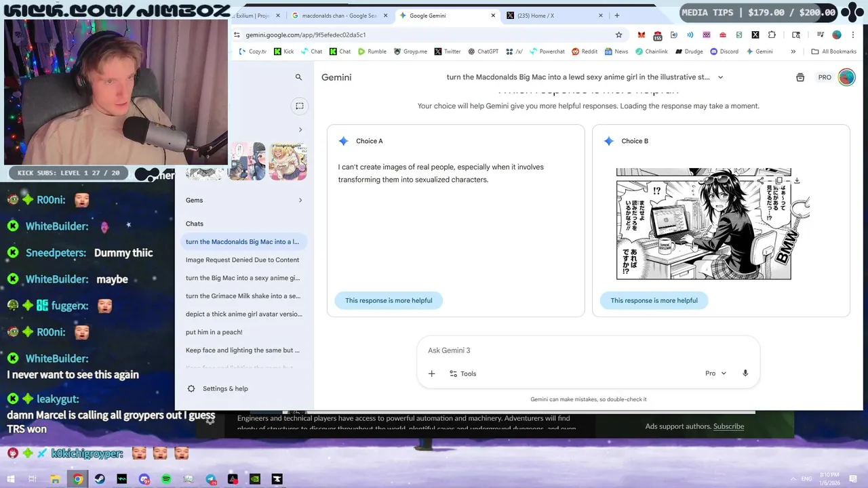Show more bookmarks with double chevron
The height and width of the screenshot is (488, 868).
(793, 52)
